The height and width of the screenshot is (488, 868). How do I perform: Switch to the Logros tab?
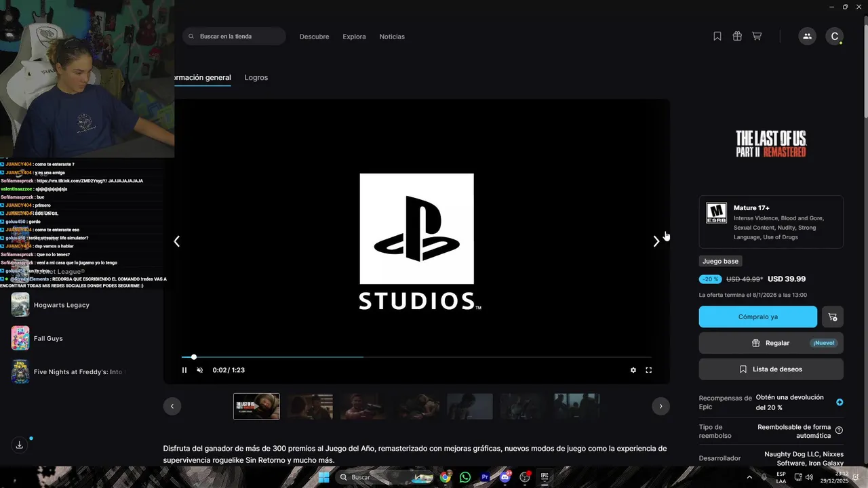pyautogui.click(x=256, y=77)
